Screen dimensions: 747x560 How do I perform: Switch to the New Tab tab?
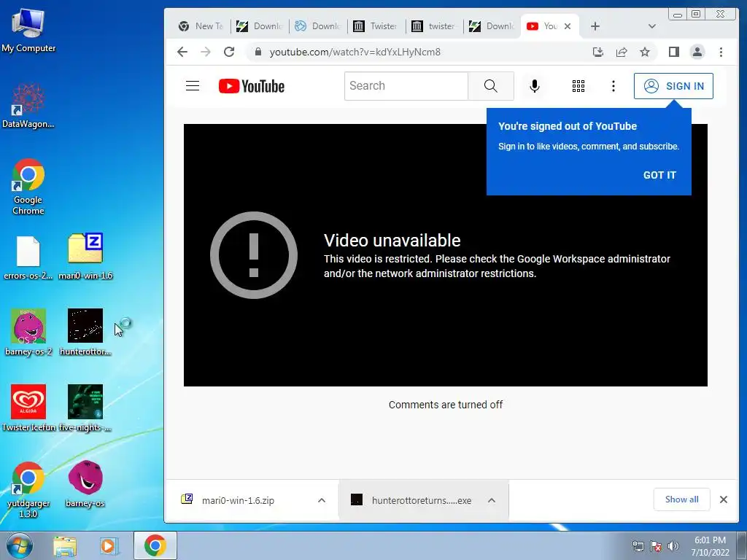[201, 26]
